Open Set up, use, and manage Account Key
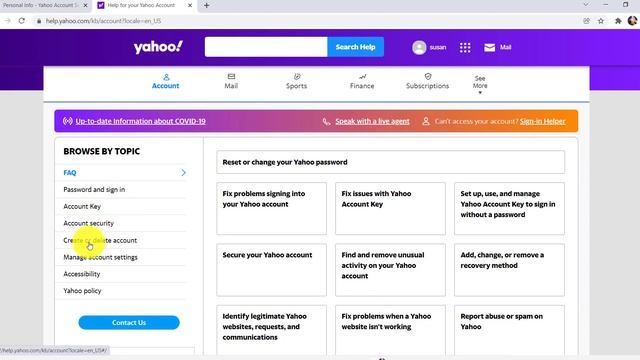Screen dimensions: 640x360 [509, 209]
